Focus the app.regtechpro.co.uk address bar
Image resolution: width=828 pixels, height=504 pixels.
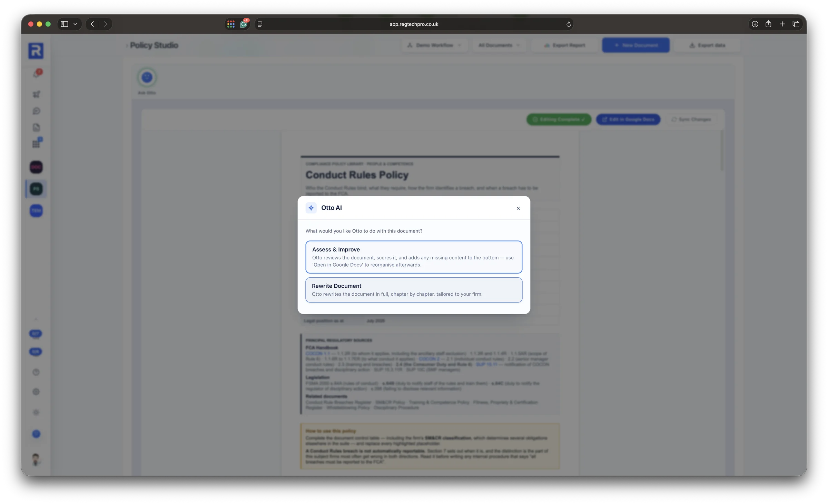click(414, 24)
